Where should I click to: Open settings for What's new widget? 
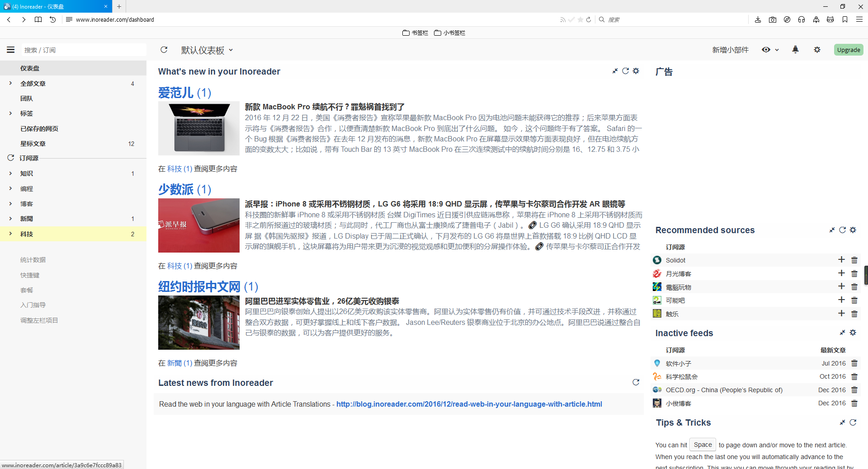click(x=636, y=71)
